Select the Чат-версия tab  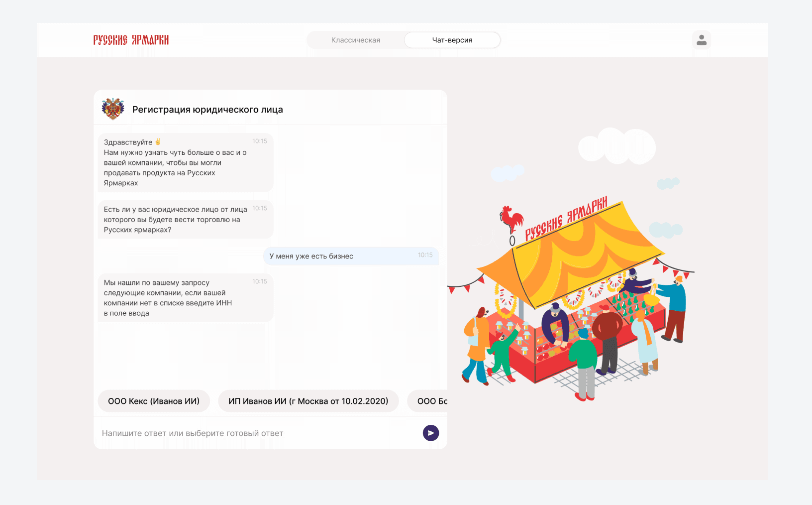point(452,40)
